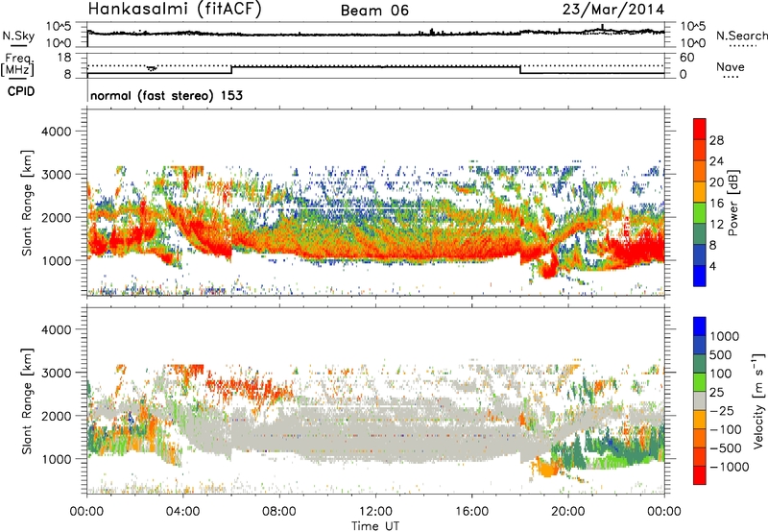Click the date 23/Mar/2014
The image size is (768, 532).
[613, 9]
